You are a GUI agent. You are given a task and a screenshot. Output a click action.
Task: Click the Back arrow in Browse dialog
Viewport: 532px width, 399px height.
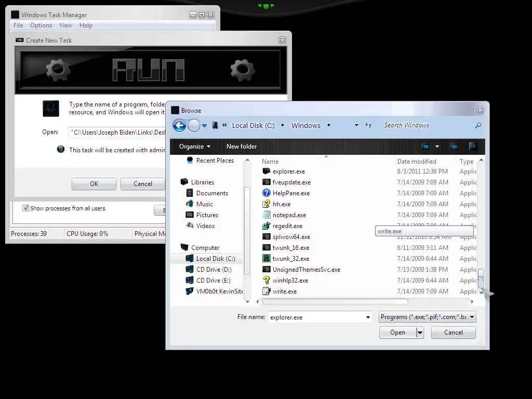click(x=179, y=126)
